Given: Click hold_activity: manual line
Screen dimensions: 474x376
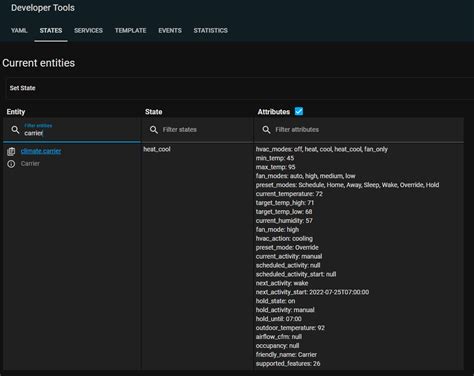Looking at the screenshot, I should click(x=285, y=310).
